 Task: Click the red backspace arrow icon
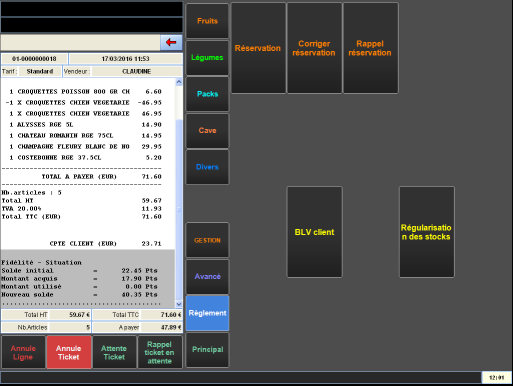tap(171, 43)
